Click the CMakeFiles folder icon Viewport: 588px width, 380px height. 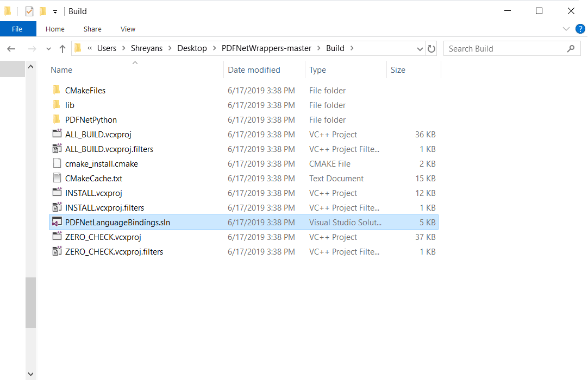click(x=57, y=90)
